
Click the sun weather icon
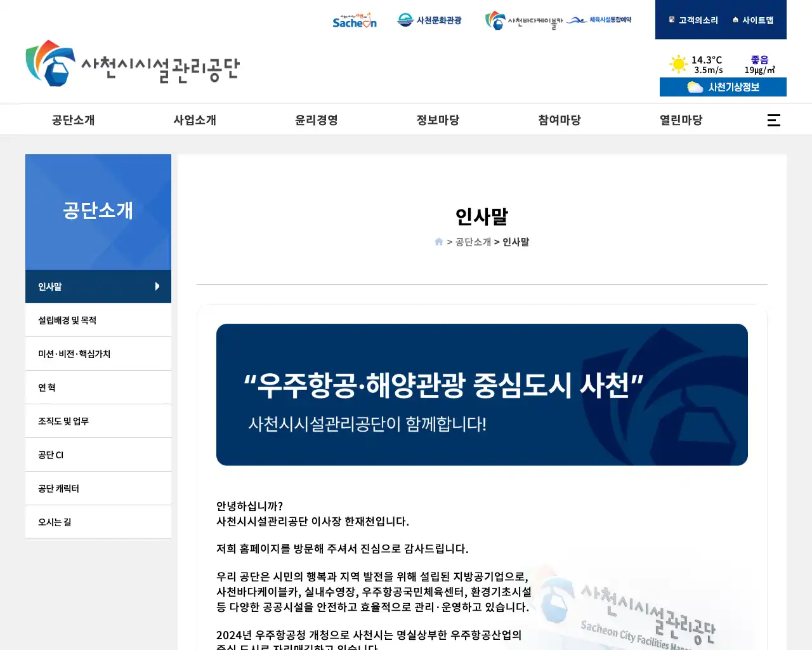click(x=678, y=64)
